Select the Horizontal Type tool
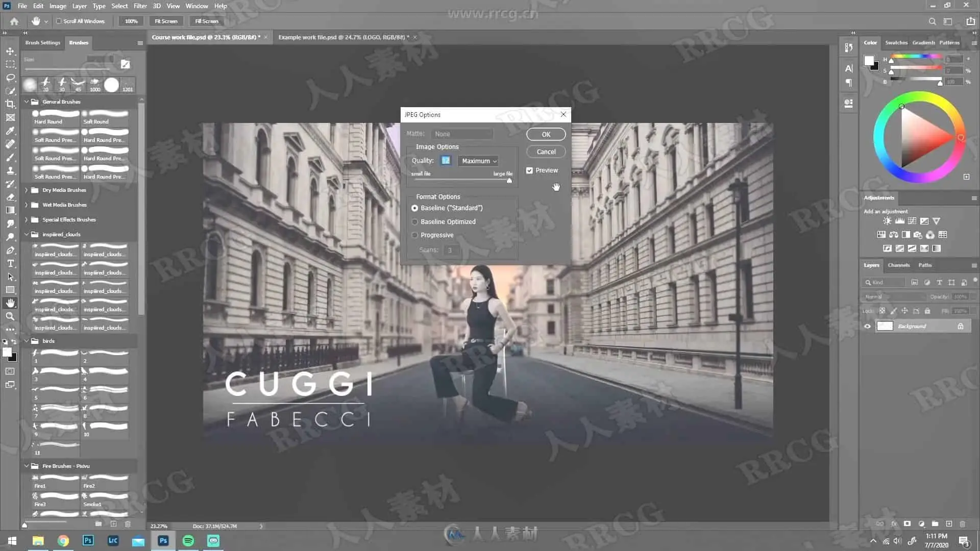This screenshot has height=551, width=980. click(x=10, y=263)
